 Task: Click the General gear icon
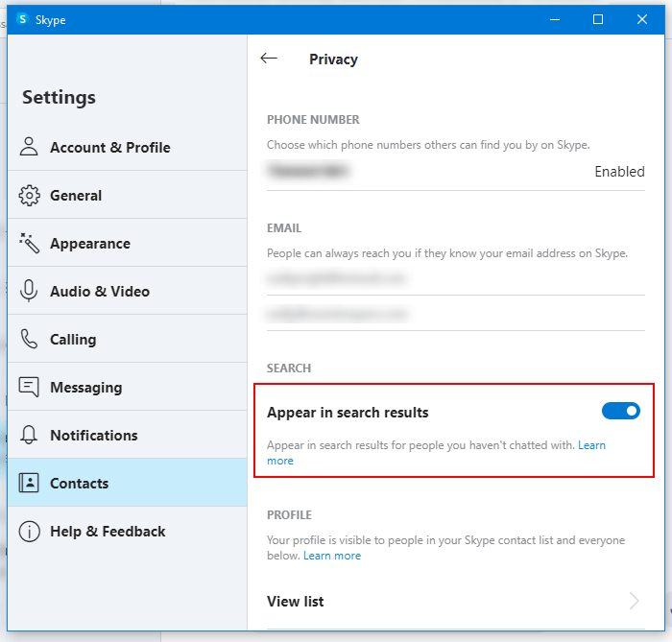point(29,196)
